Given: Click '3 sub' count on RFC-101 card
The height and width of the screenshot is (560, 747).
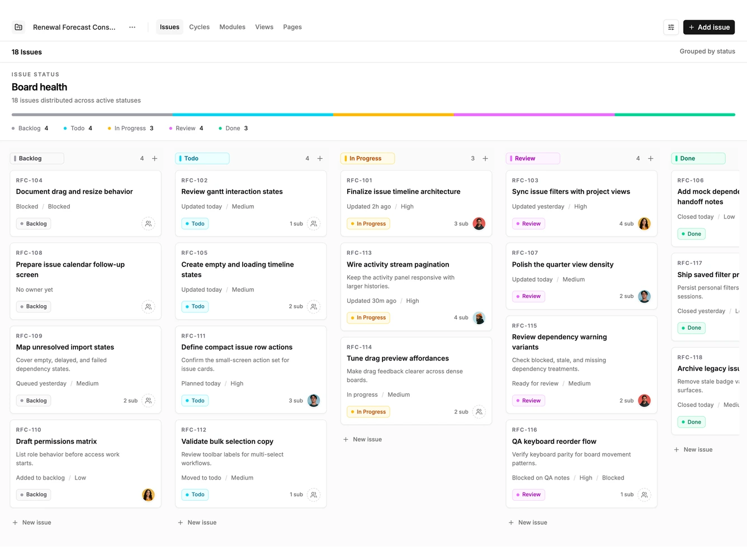Looking at the screenshot, I should tap(461, 224).
